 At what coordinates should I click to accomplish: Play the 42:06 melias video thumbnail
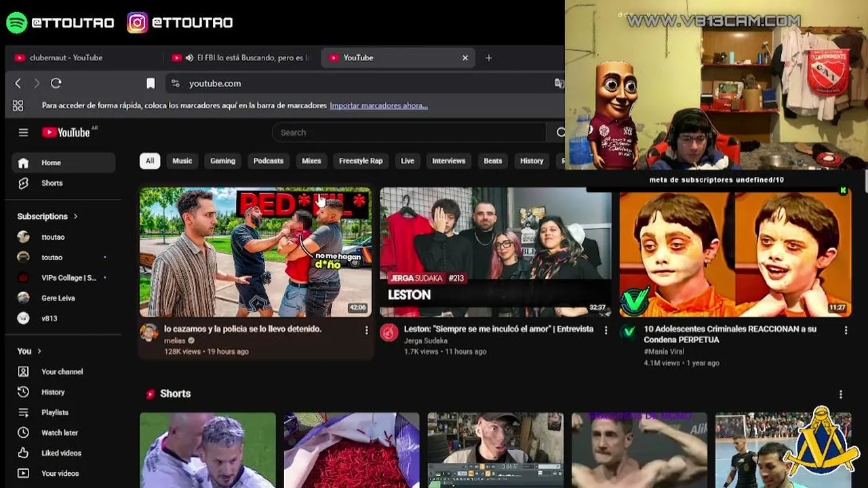256,252
